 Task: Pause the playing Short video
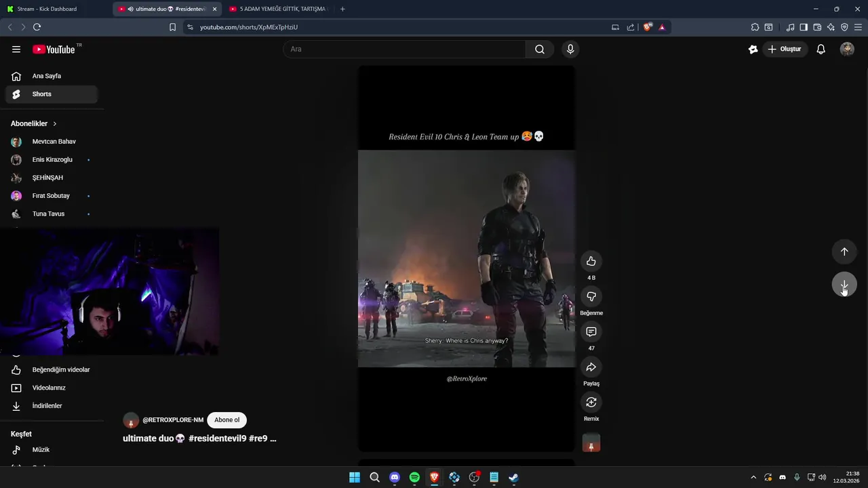click(467, 258)
